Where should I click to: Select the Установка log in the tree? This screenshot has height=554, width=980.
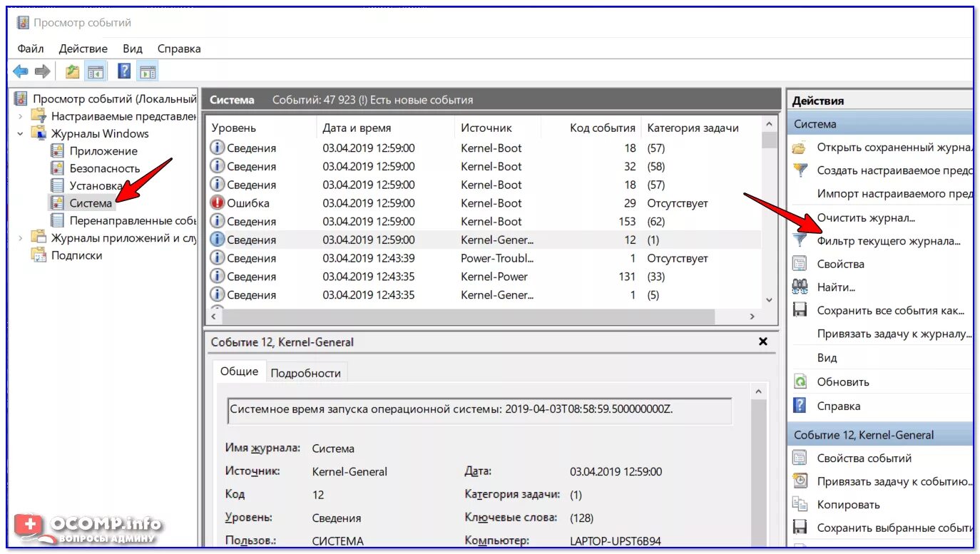click(x=96, y=185)
